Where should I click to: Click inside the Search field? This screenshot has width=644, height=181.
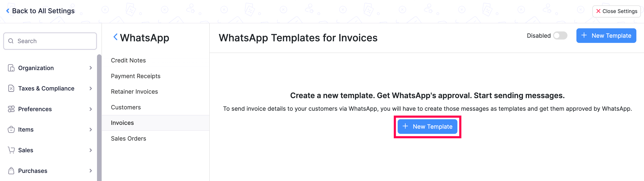pyautogui.click(x=50, y=41)
